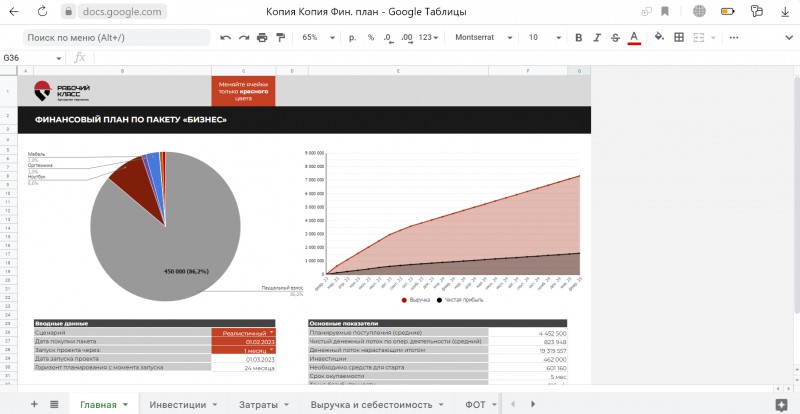Open browser downloads

point(785,12)
